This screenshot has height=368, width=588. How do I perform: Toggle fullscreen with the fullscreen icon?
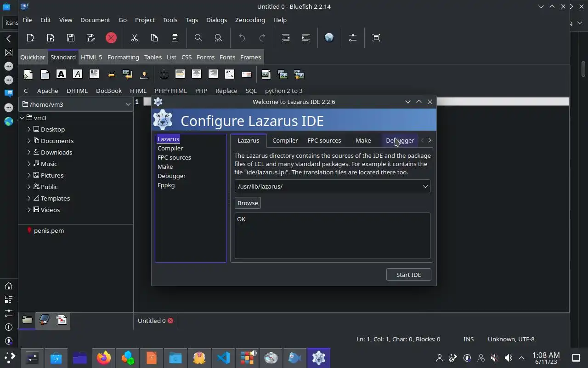click(376, 38)
